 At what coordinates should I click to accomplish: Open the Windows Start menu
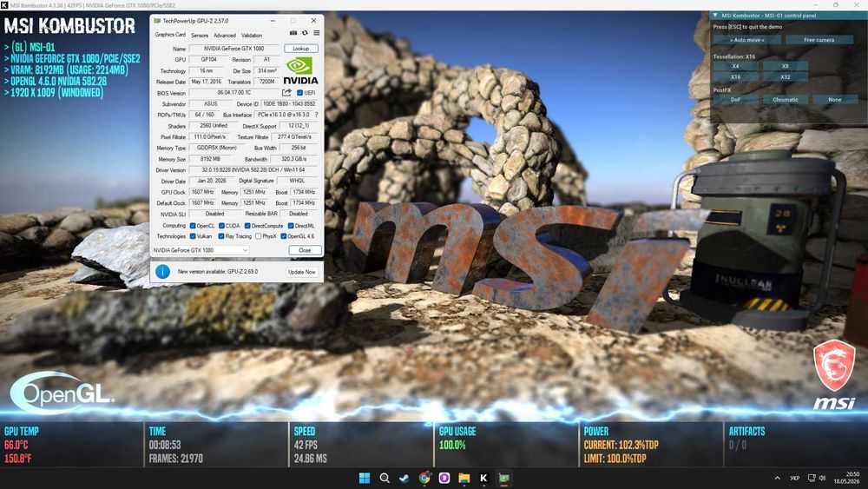(x=365, y=478)
